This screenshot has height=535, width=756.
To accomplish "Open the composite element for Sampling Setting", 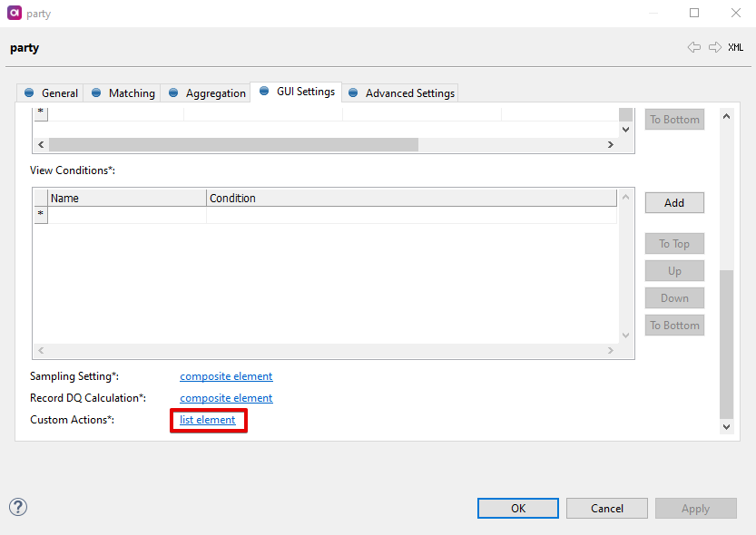I will (225, 375).
